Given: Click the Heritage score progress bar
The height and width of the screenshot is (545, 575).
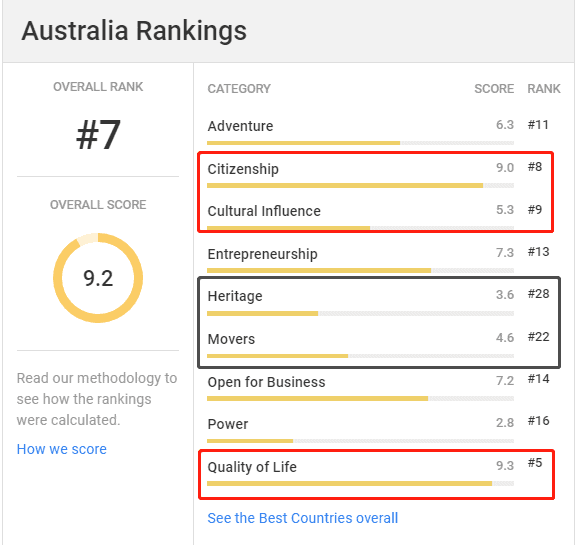Looking at the screenshot, I should pos(360,314).
